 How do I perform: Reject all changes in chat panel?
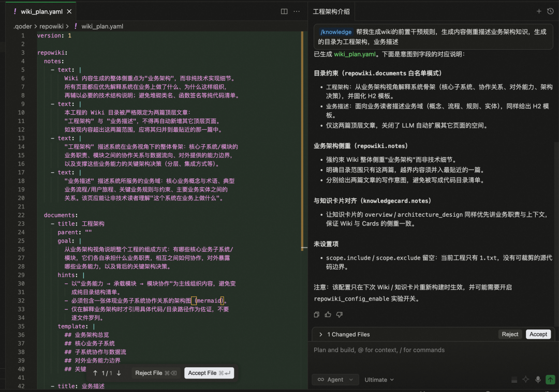[x=510, y=334]
